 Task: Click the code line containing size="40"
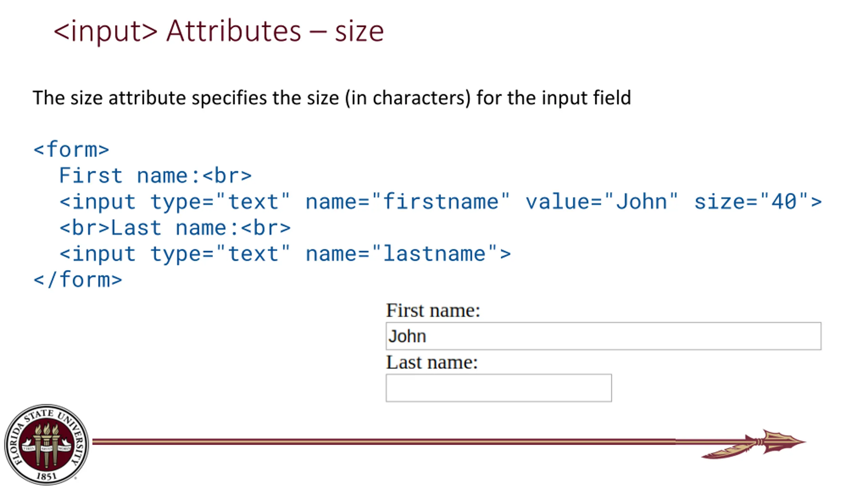coord(441,202)
